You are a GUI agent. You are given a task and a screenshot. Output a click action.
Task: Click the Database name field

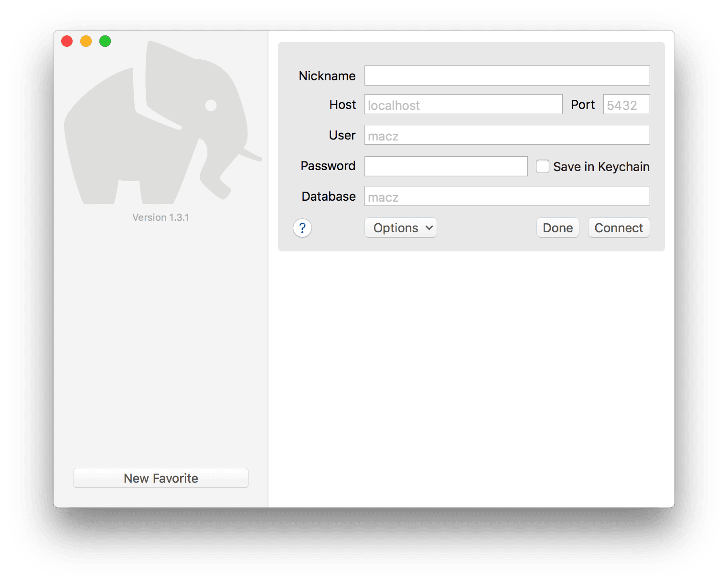point(507,196)
